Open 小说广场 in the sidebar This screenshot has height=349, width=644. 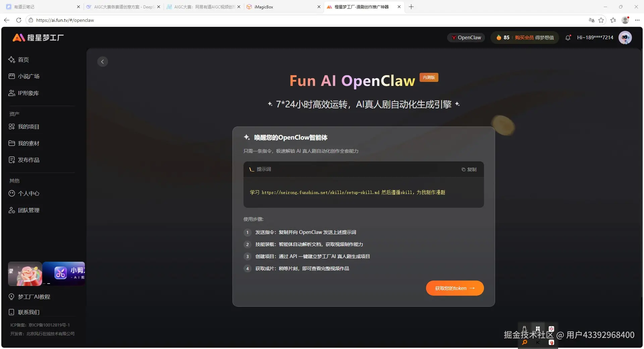click(24, 76)
